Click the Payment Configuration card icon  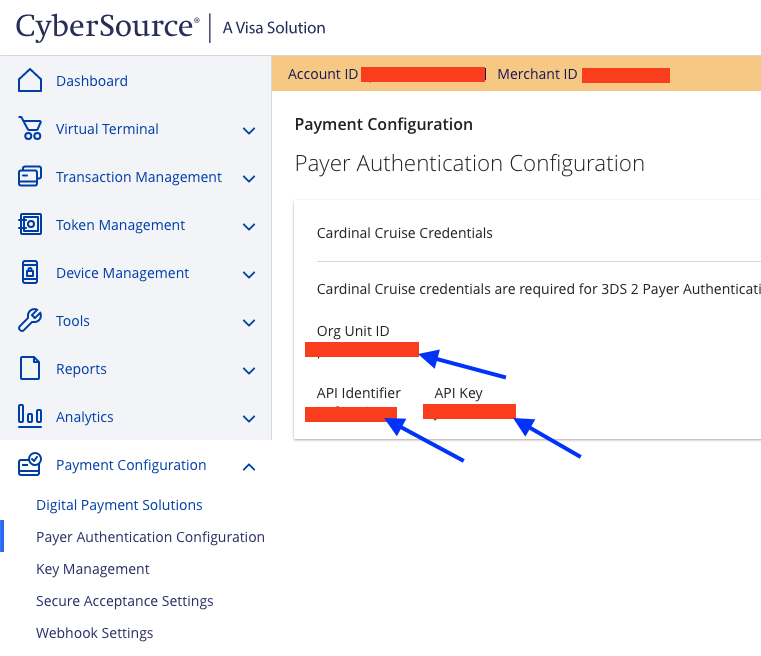tap(30, 464)
